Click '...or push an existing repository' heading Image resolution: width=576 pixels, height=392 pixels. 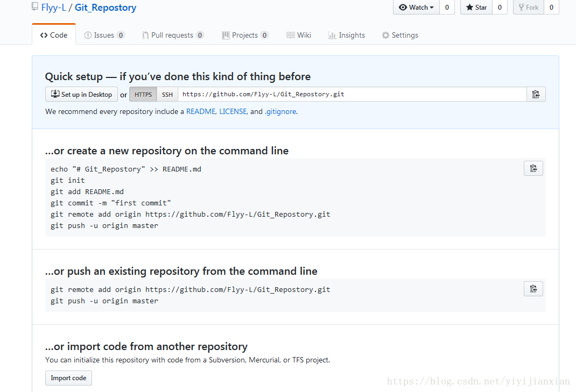pos(181,271)
